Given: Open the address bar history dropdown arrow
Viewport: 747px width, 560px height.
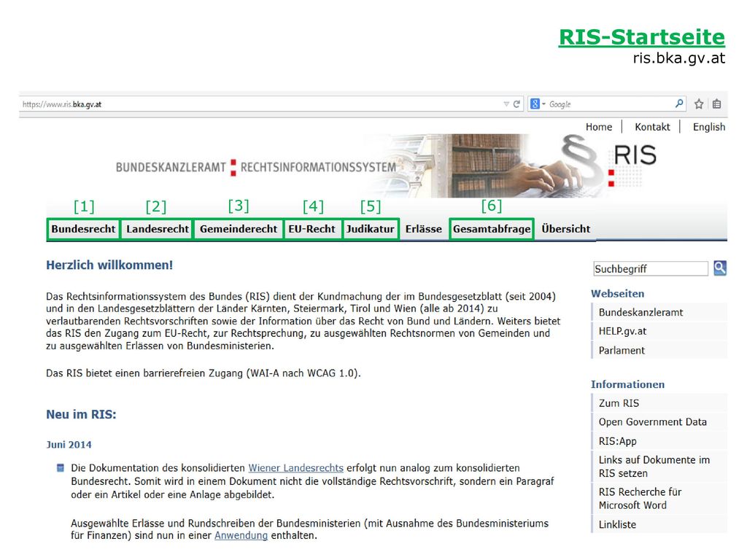Looking at the screenshot, I should point(506,104).
